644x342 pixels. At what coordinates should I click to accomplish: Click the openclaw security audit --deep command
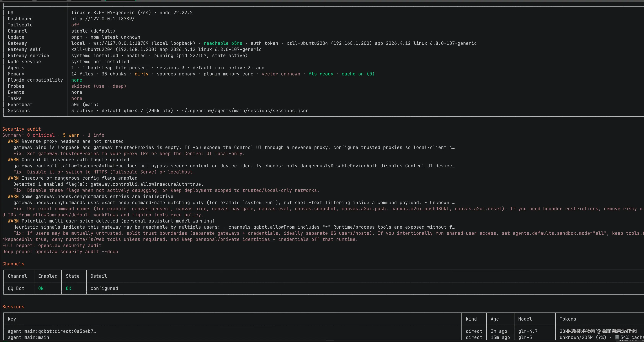pyautogui.click(x=77, y=251)
